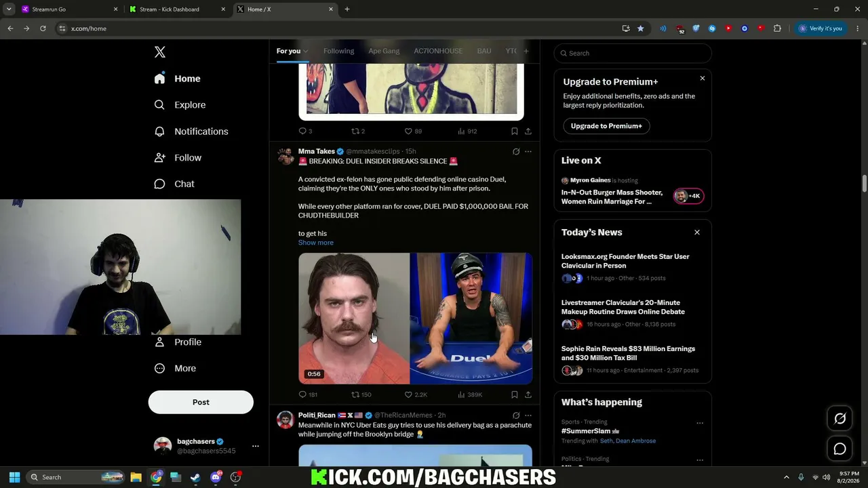
Task: Open the browser tab search dropdown
Action: (x=9, y=9)
